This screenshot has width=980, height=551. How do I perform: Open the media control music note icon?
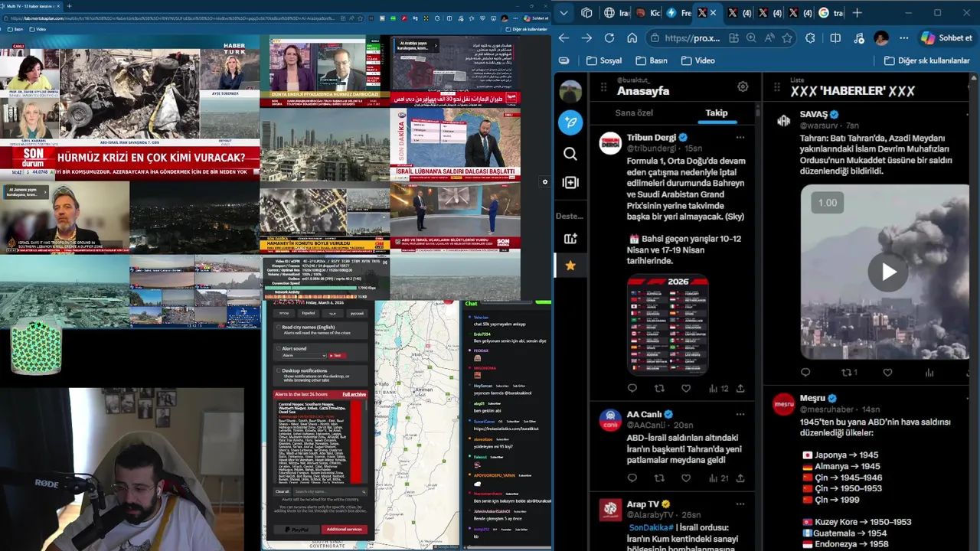point(858,37)
